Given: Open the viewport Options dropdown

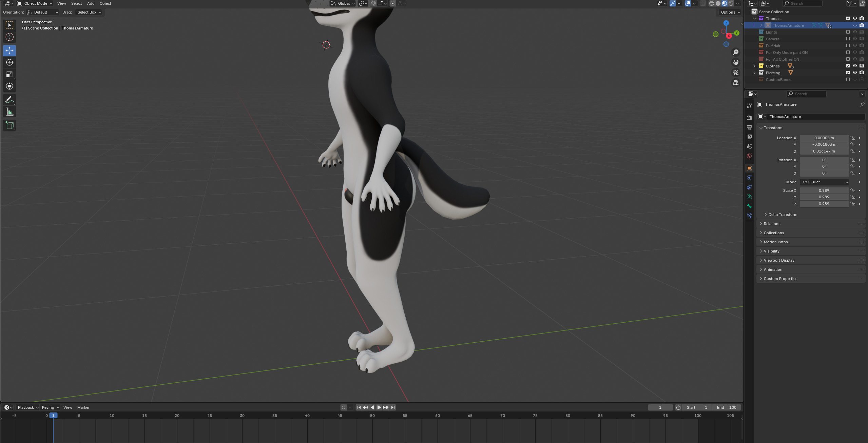Looking at the screenshot, I should tap(730, 12).
